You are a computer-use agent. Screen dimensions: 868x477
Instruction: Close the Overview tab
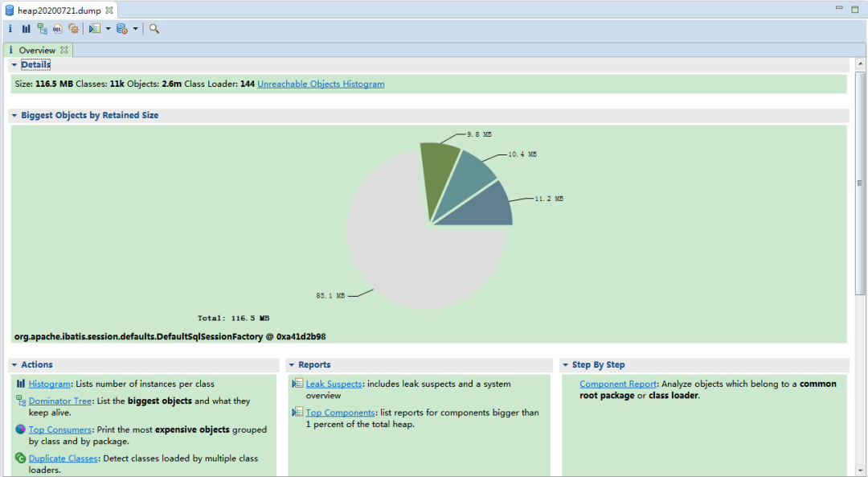64,50
